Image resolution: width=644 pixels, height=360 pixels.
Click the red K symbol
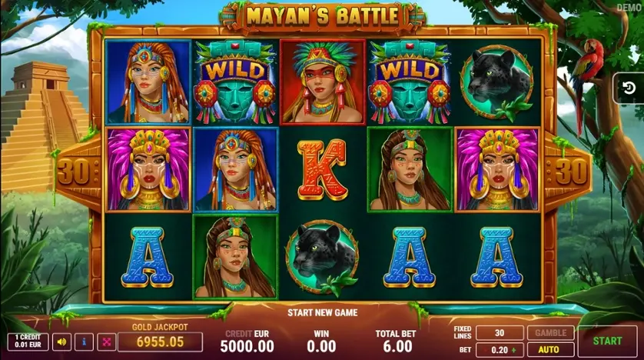click(x=323, y=170)
